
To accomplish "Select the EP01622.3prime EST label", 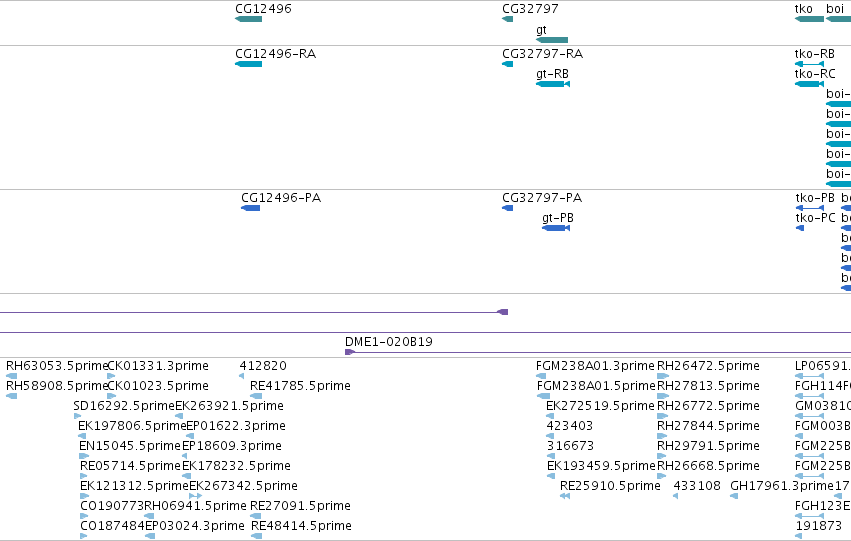I will tap(236, 426).
